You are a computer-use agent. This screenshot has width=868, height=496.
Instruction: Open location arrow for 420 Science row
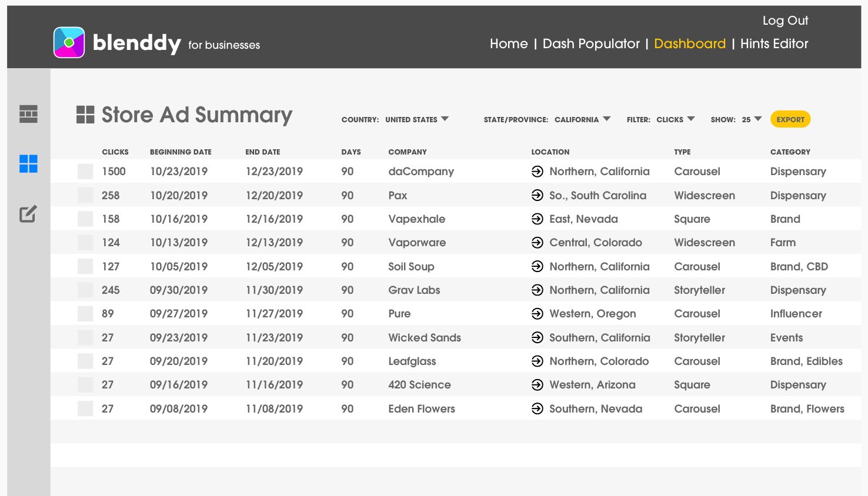coord(537,385)
